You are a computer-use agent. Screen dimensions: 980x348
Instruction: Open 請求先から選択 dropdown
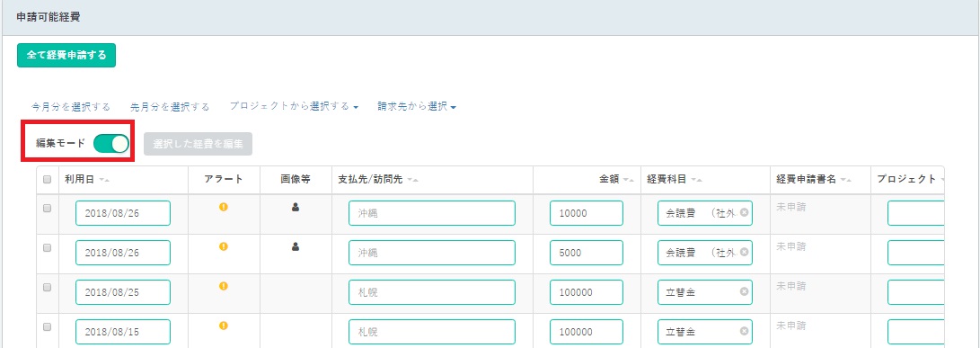[x=417, y=106]
